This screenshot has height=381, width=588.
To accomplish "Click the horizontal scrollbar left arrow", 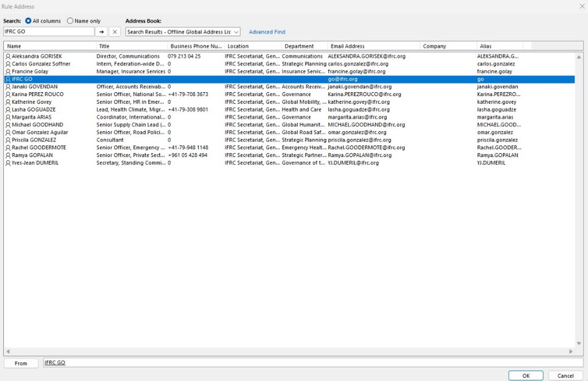I will (x=8, y=352).
